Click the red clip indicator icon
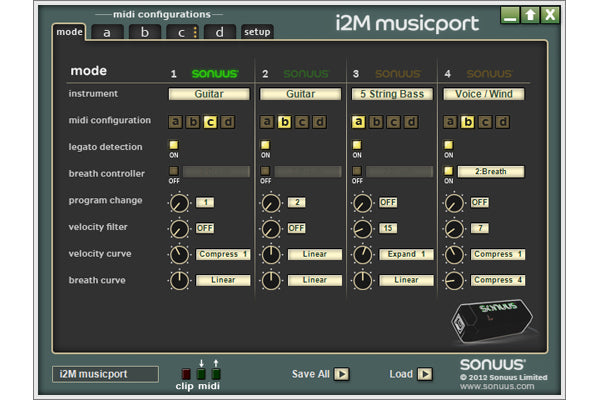The width and height of the screenshot is (600, 400). tap(186, 374)
